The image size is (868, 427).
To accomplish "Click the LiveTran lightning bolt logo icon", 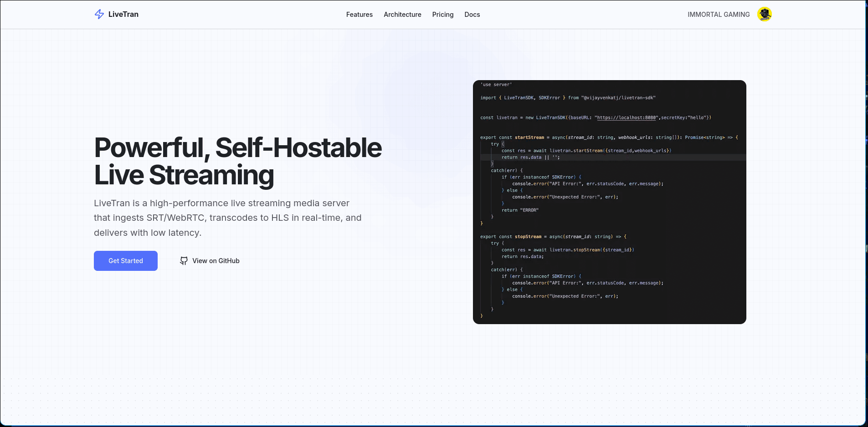I will [x=99, y=15].
